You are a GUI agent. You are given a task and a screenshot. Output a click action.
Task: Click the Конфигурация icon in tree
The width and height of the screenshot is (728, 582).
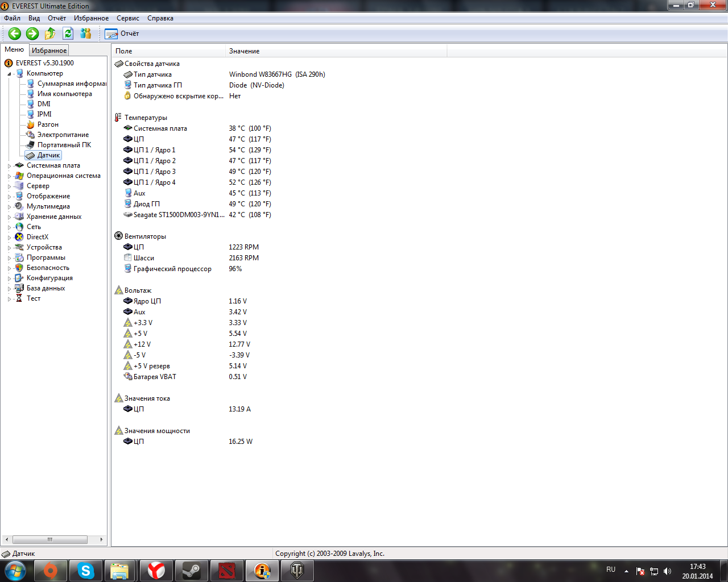click(19, 278)
